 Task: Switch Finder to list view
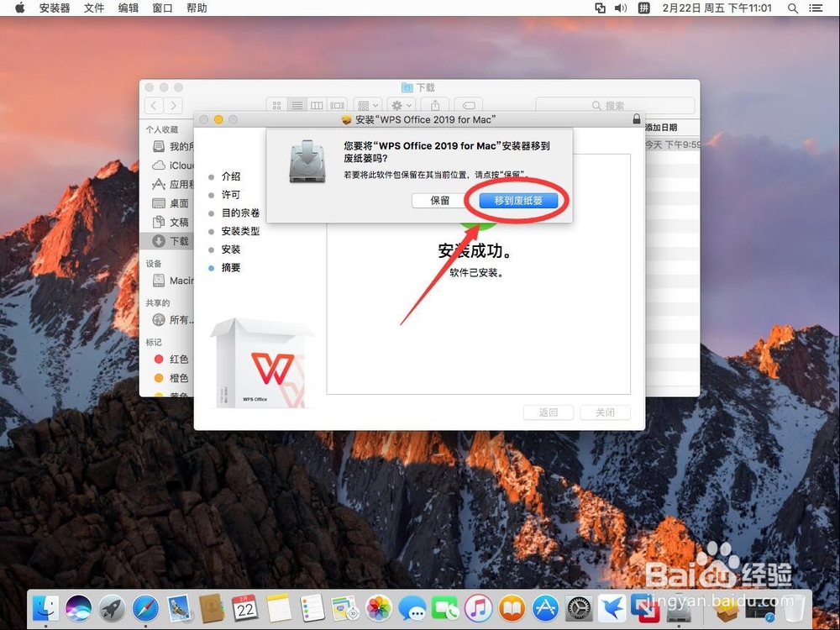click(x=297, y=105)
